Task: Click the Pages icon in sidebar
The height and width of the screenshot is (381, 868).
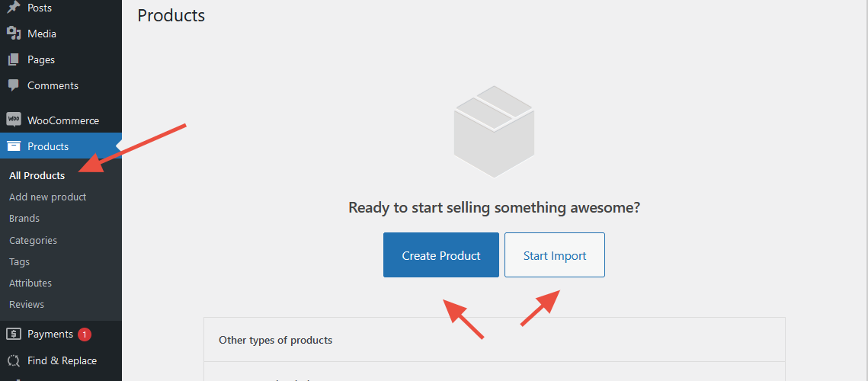Action: (13, 59)
